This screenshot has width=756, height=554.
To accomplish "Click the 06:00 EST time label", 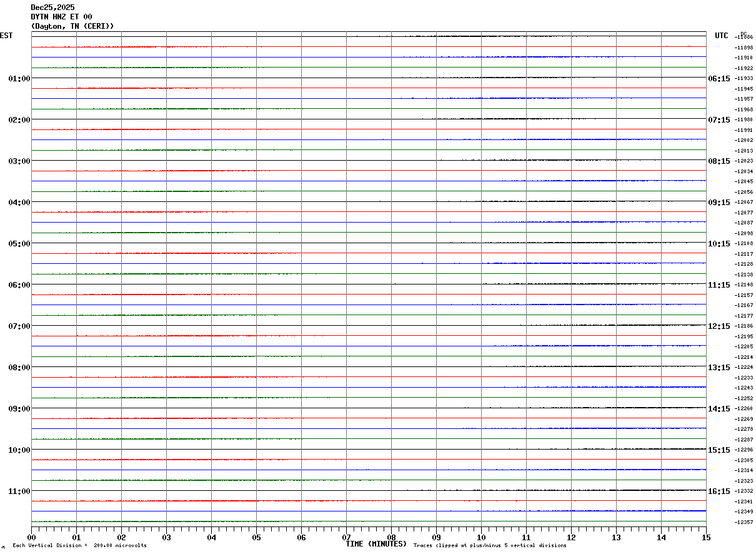I will tap(19, 285).
